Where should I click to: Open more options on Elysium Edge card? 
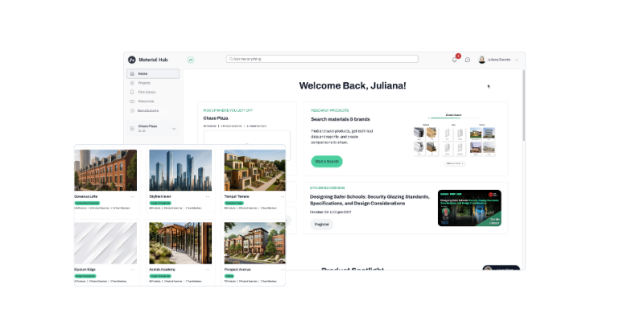coord(133,270)
